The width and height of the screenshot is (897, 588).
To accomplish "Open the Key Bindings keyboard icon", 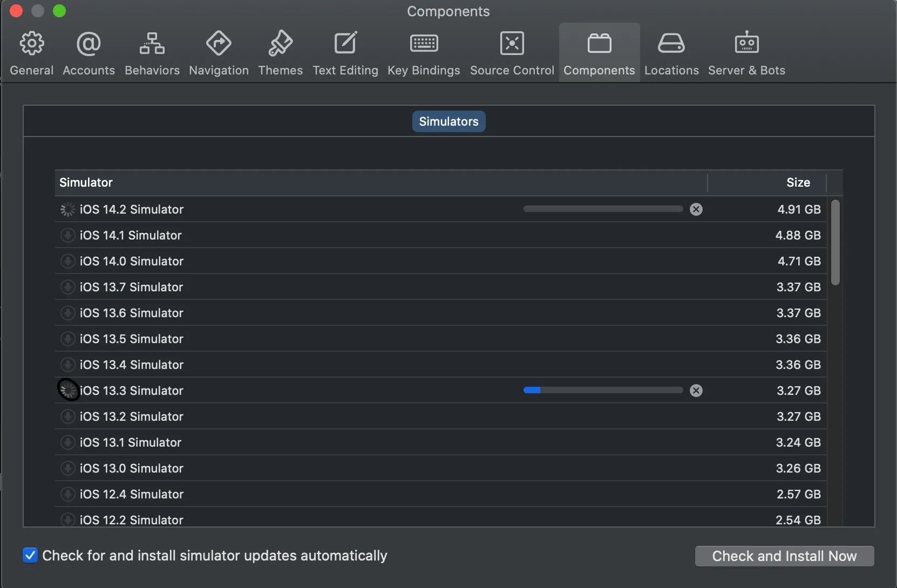I will tap(424, 43).
